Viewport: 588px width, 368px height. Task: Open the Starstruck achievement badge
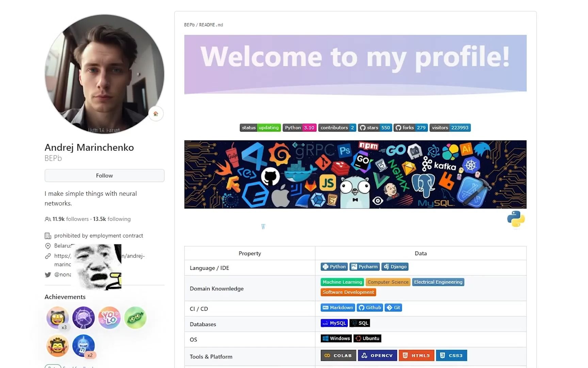pyautogui.click(x=58, y=318)
